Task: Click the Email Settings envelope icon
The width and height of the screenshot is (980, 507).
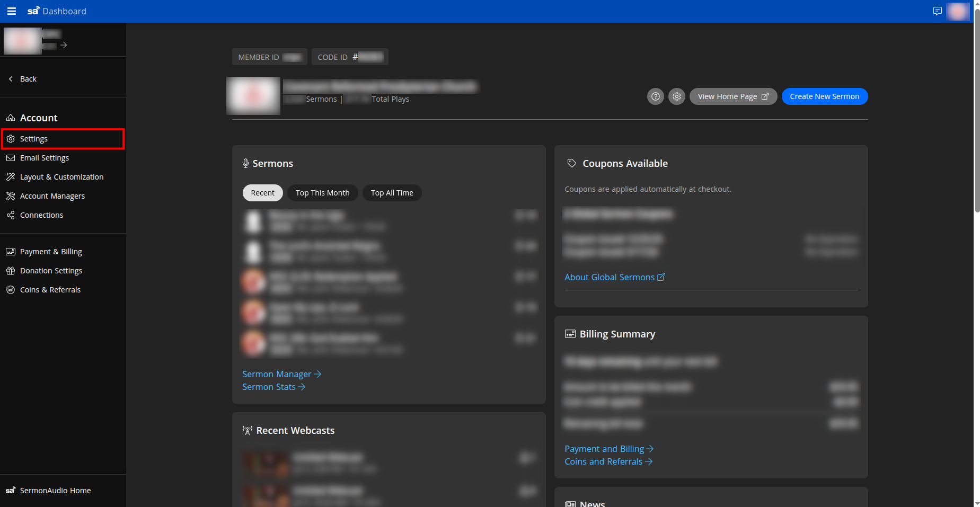Action: (x=11, y=158)
